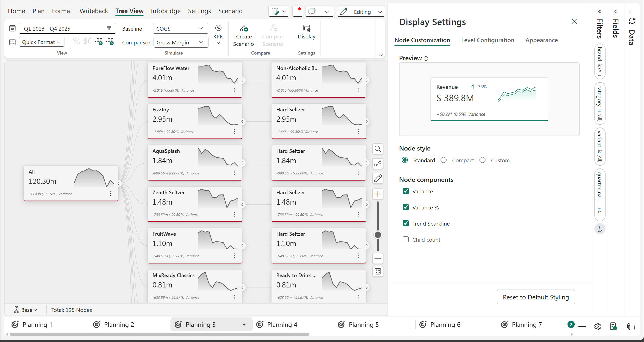Click the pencil edit tool on canvas
Image resolution: width=644 pixels, height=342 pixels.
[377, 178]
